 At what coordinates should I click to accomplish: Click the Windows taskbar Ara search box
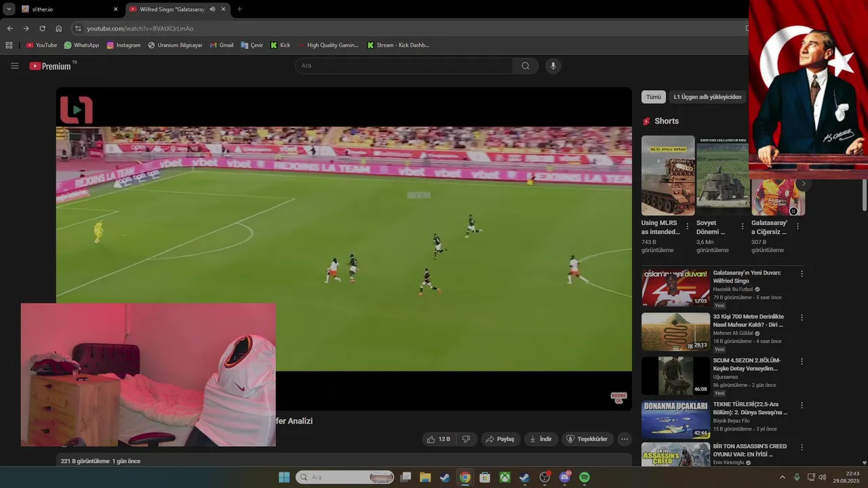(344, 477)
